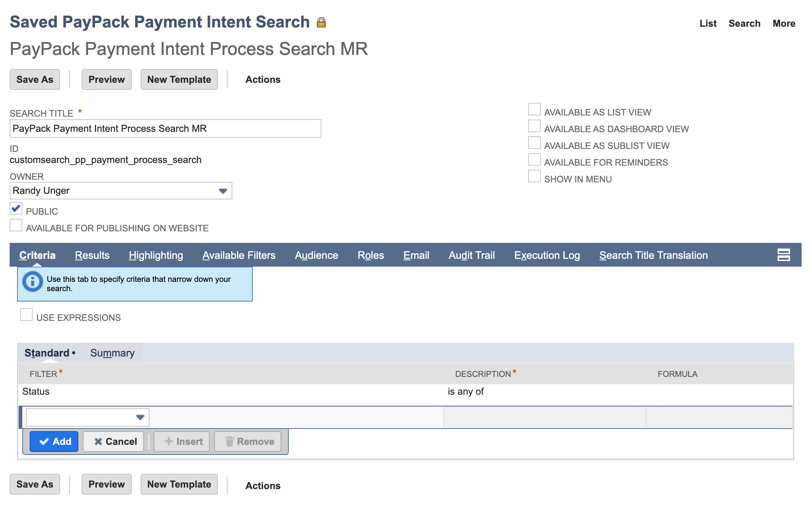Click the top Preview button

(x=107, y=79)
